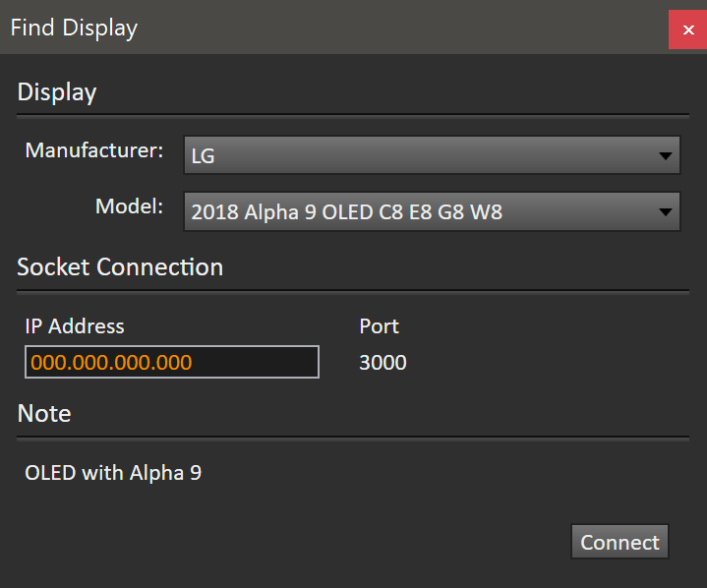Click the note text OLED with Alpha 9

point(113,473)
